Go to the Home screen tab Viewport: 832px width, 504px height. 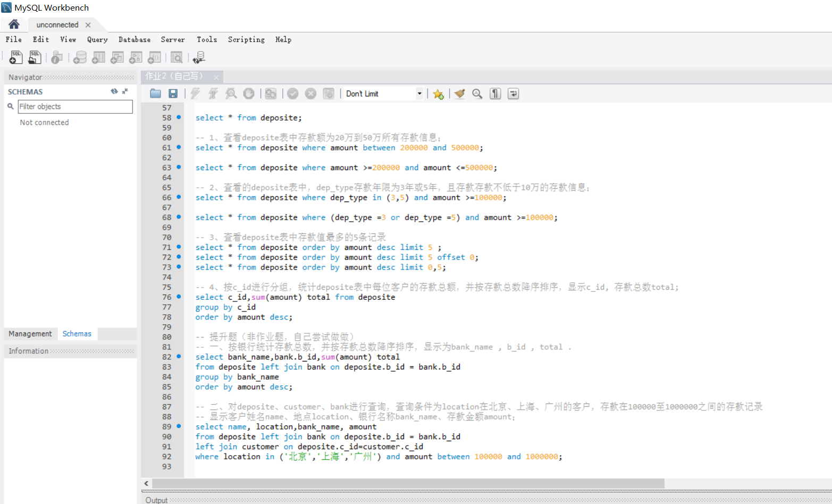[x=14, y=24]
